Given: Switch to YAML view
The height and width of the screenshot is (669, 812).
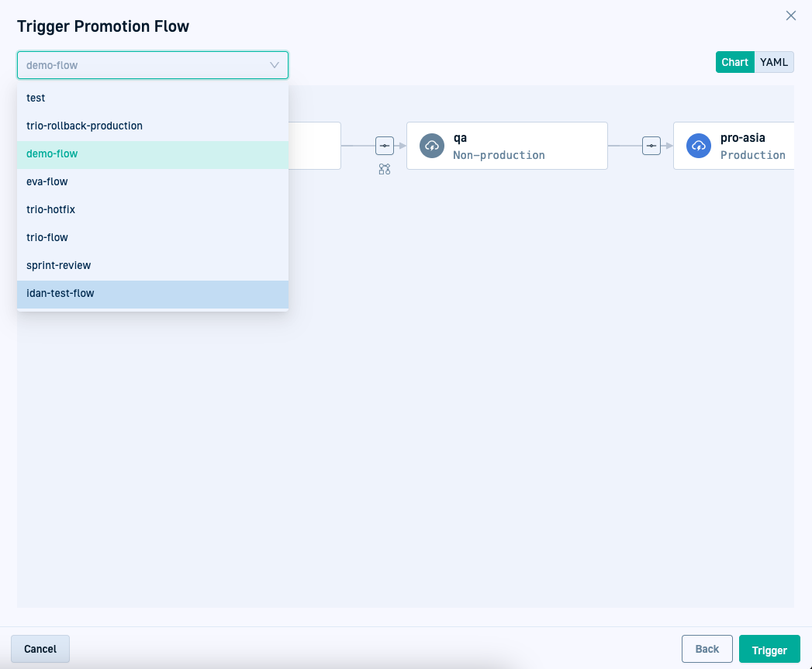Looking at the screenshot, I should 774,62.
